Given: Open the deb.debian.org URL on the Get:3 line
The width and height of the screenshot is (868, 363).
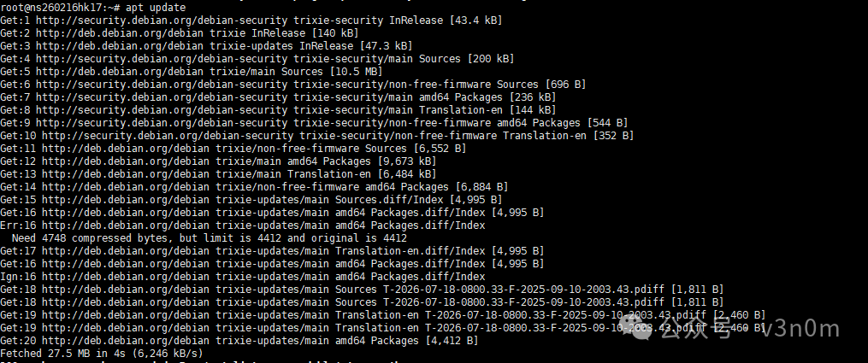Looking at the screenshot, I should (x=120, y=46).
